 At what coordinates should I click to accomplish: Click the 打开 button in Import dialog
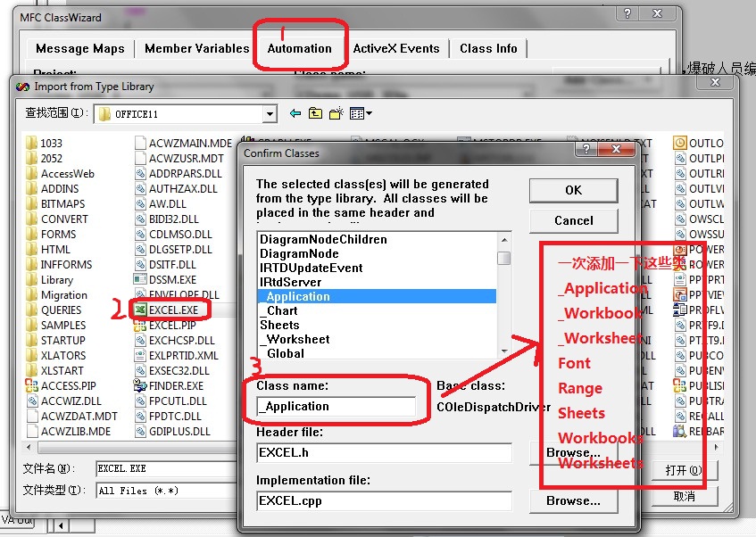pyautogui.click(x=685, y=470)
